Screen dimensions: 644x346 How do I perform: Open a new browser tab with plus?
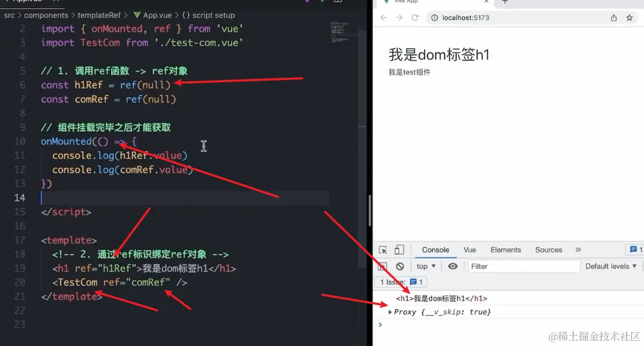coord(505,2)
